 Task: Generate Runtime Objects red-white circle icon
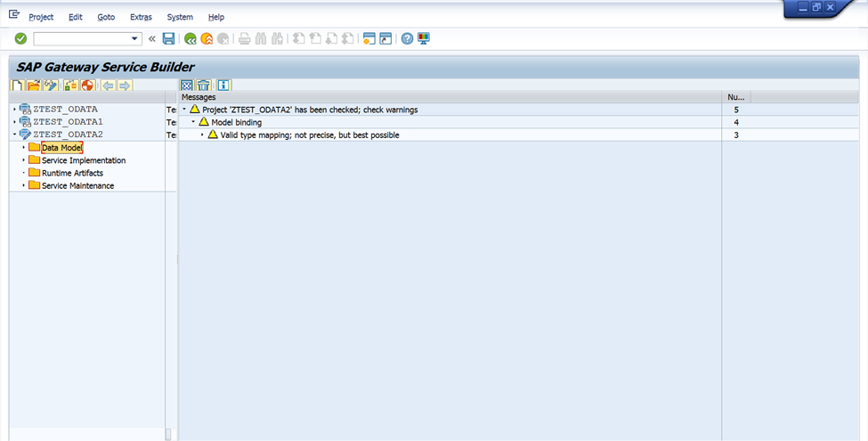[x=87, y=86]
